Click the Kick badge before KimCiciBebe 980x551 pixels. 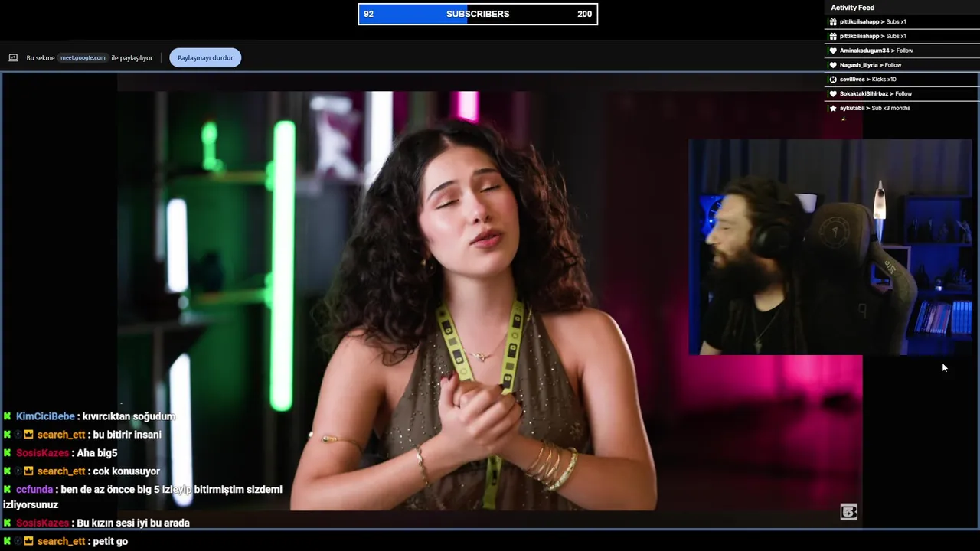(x=8, y=416)
